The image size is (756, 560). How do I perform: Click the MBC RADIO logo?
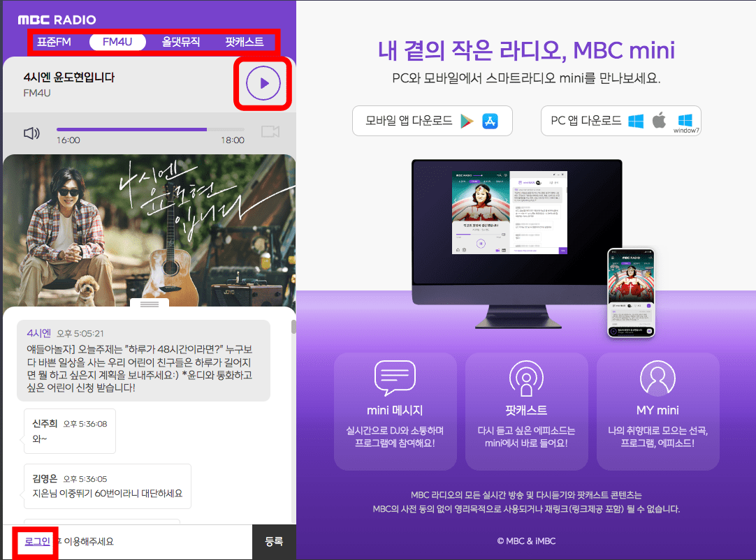[x=57, y=20]
